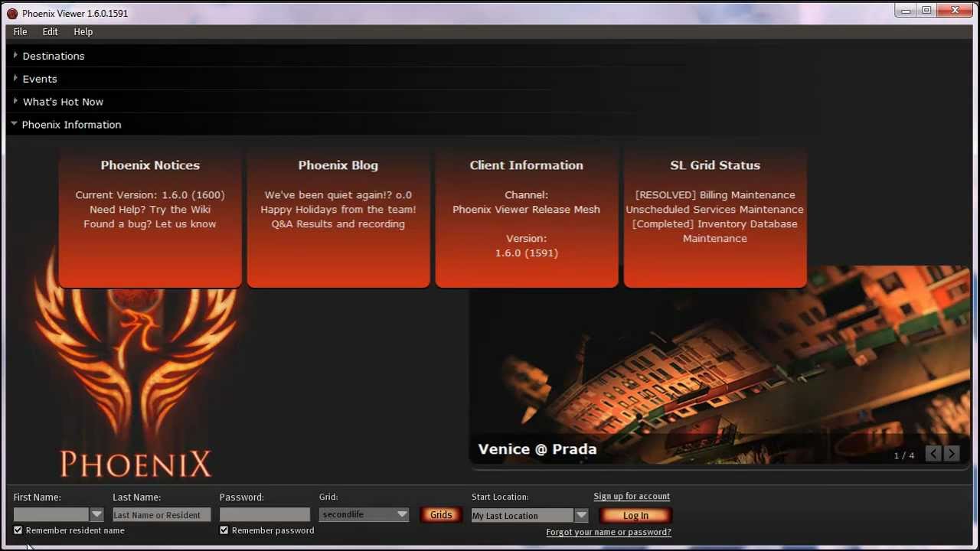Focus the Last Name input field
The width and height of the screenshot is (980, 551).
tap(162, 515)
